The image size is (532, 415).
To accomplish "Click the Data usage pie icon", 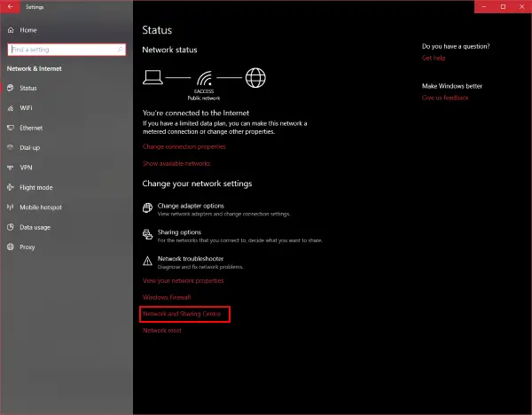I will [11, 227].
